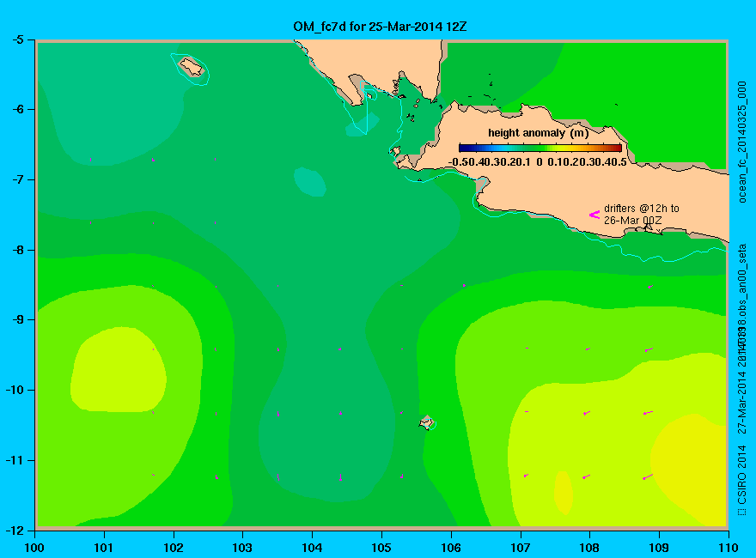
Task: Click the x-axis label 103
Action: (x=242, y=548)
